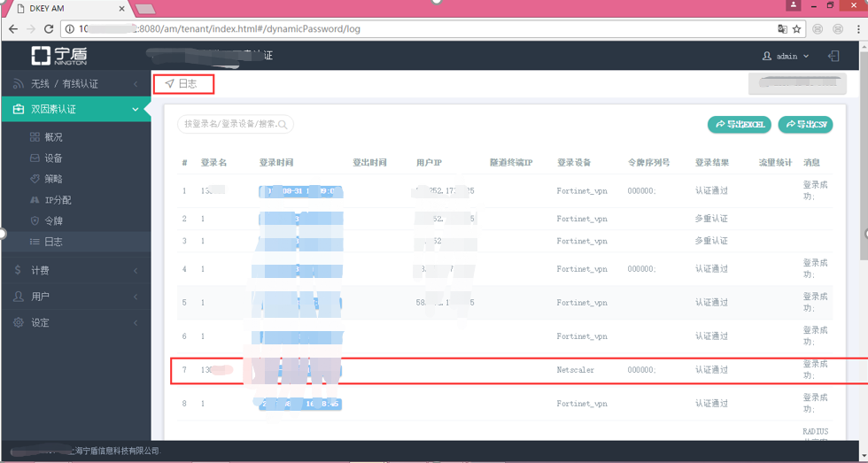Click the browser back arrow
The width and height of the screenshot is (868, 463).
13,28
